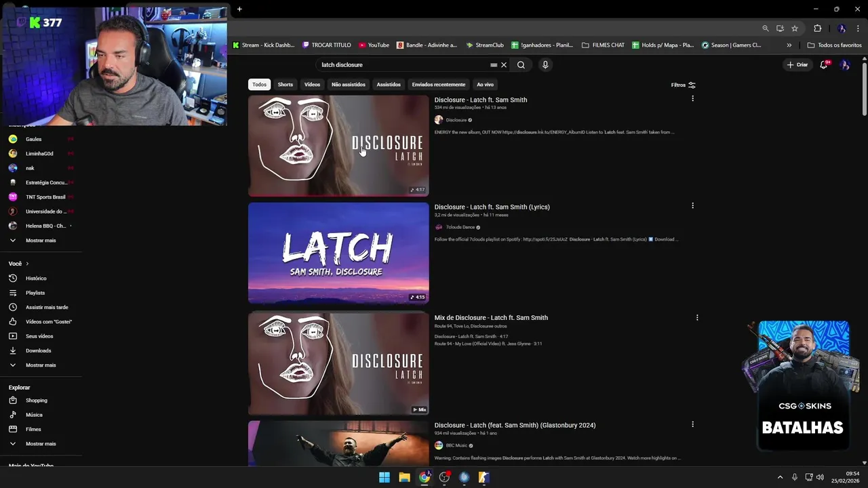Select the Vídeos filter chip
Screen dimensions: 868x488
[x=312, y=85]
